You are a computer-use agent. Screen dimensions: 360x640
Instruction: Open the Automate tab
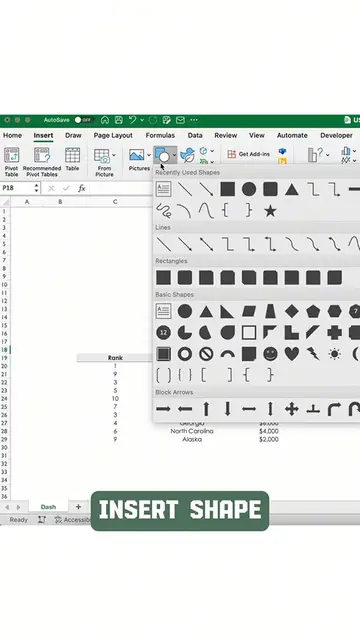[292, 136]
